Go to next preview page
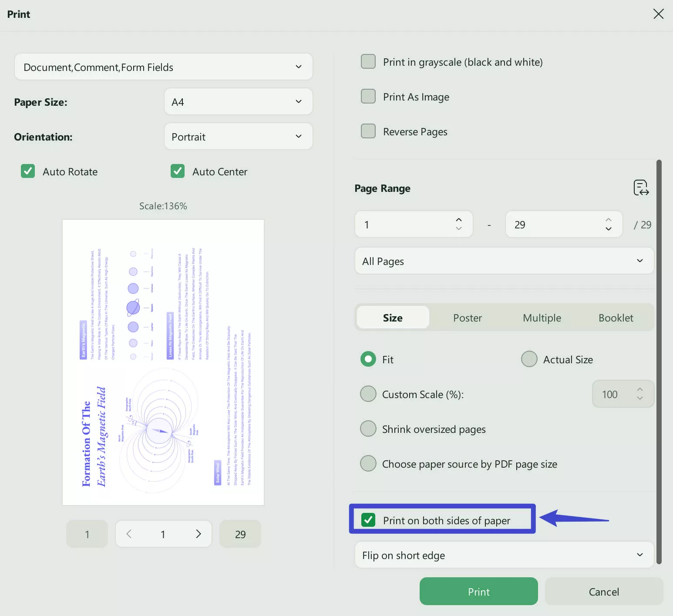This screenshot has width=673, height=616. pyautogui.click(x=198, y=534)
